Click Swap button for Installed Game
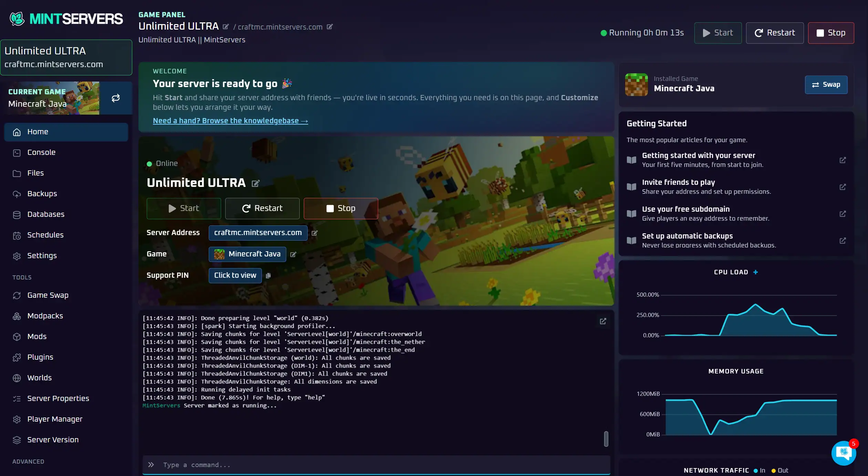This screenshot has height=476, width=868. pyautogui.click(x=826, y=85)
